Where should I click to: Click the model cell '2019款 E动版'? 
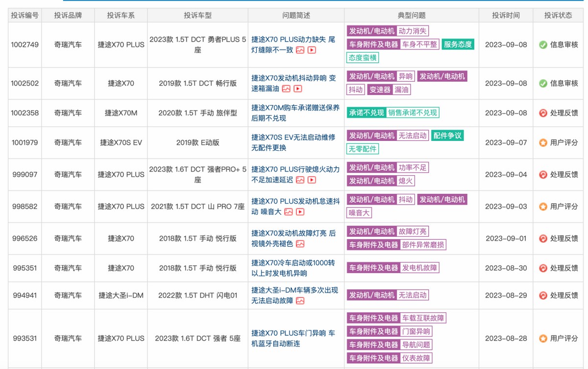198,143
